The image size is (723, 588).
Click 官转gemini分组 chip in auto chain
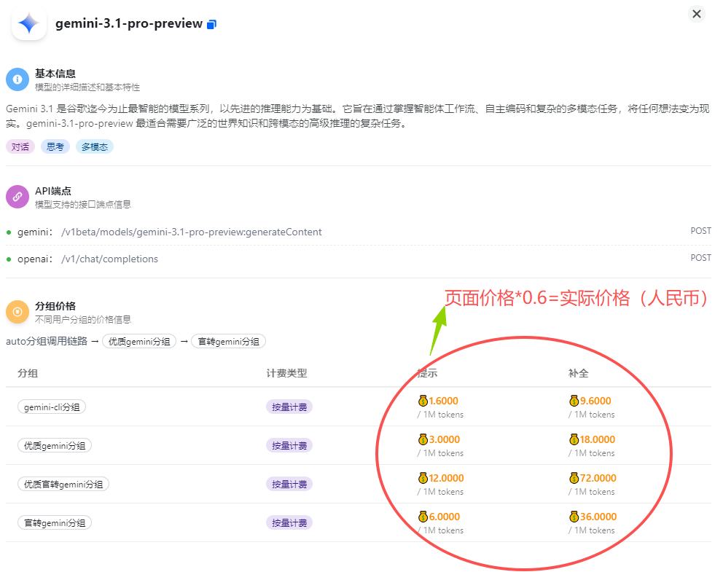click(x=228, y=342)
